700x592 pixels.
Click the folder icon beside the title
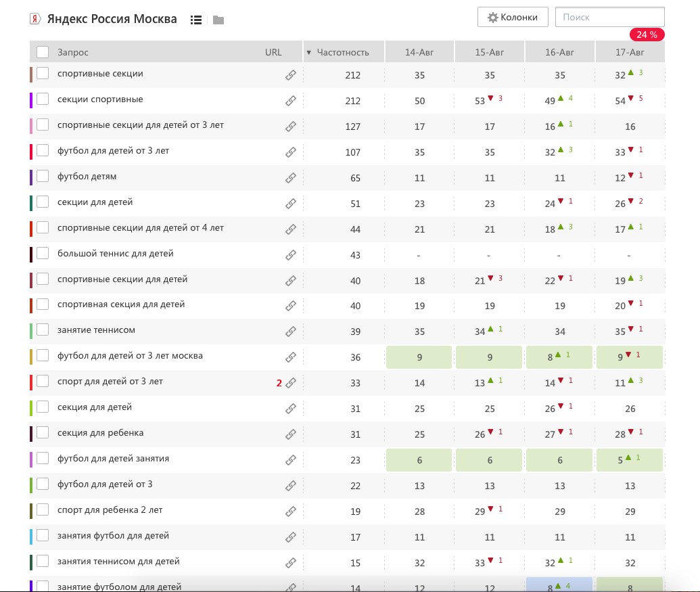pos(218,20)
